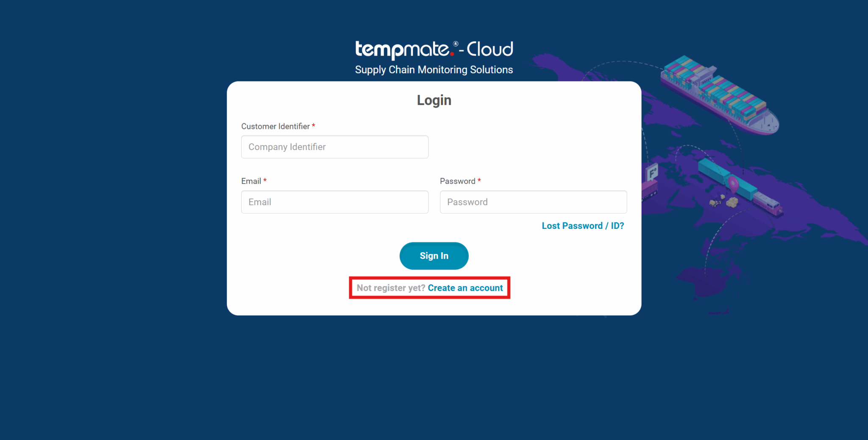Click the Supply Chain Monitoring Solutions tagline
This screenshot has width=868, height=440.
tap(434, 70)
